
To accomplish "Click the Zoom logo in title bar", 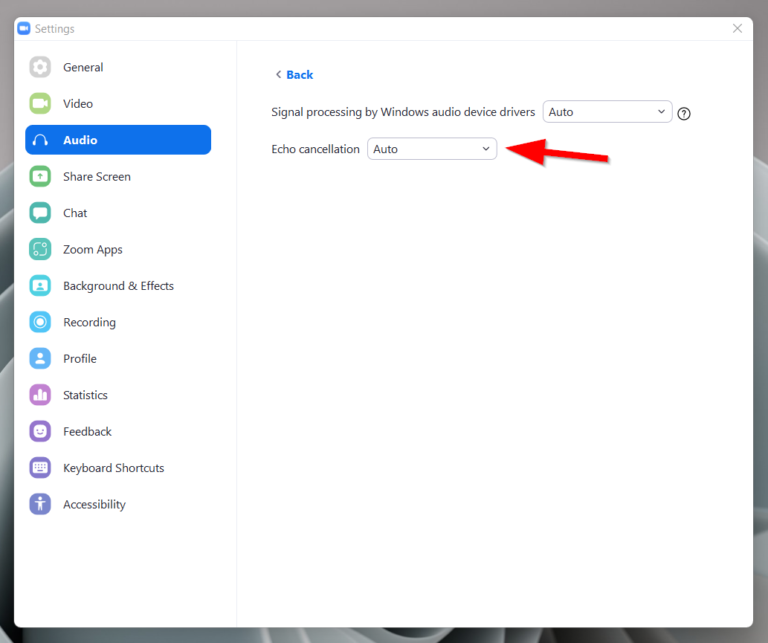I will [24, 29].
